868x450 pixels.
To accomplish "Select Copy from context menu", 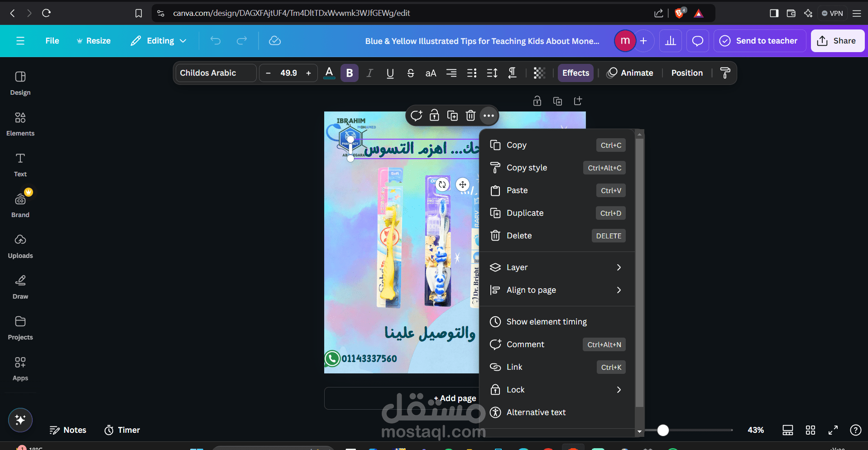I will click(557, 145).
